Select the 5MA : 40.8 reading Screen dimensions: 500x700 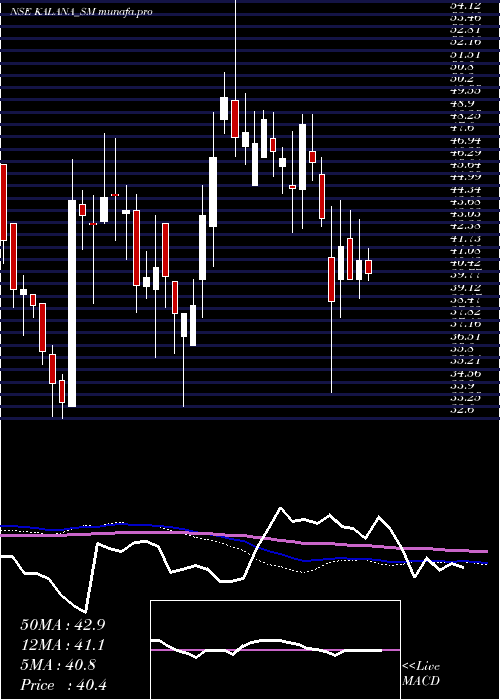(x=58, y=665)
